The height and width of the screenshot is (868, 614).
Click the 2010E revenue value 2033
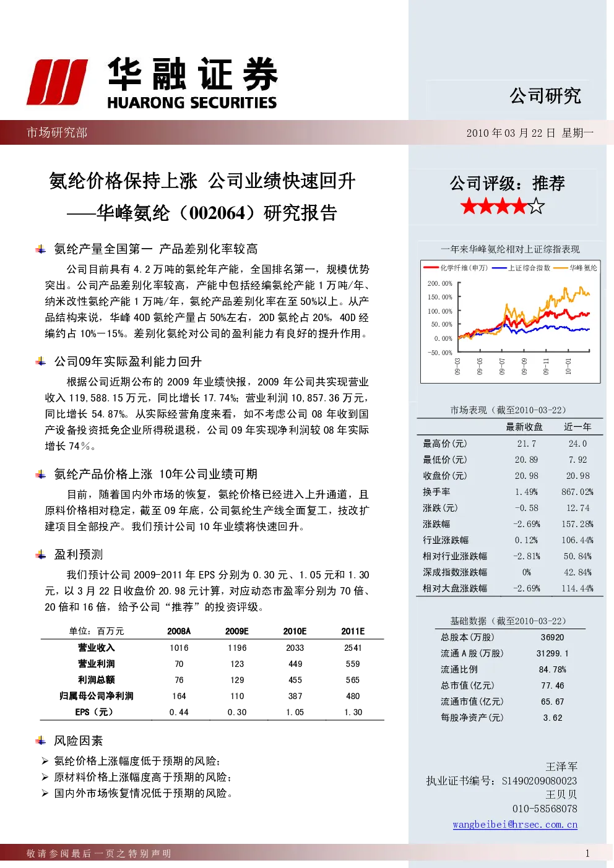(295, 648)
